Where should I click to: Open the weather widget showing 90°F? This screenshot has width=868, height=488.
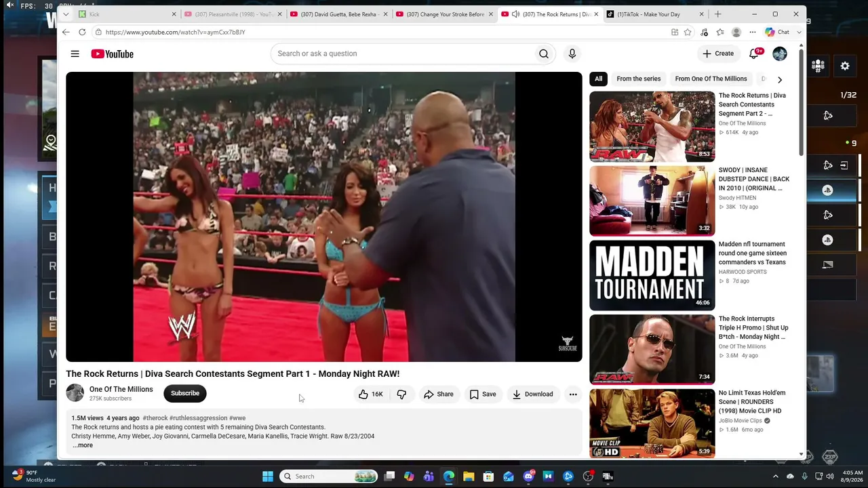pos(34,476)
